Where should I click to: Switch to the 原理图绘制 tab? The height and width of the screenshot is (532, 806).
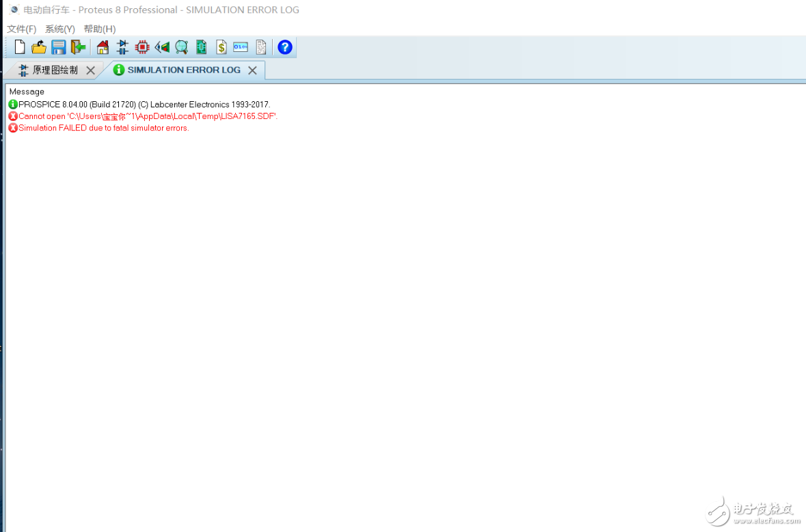coord(55,70)
